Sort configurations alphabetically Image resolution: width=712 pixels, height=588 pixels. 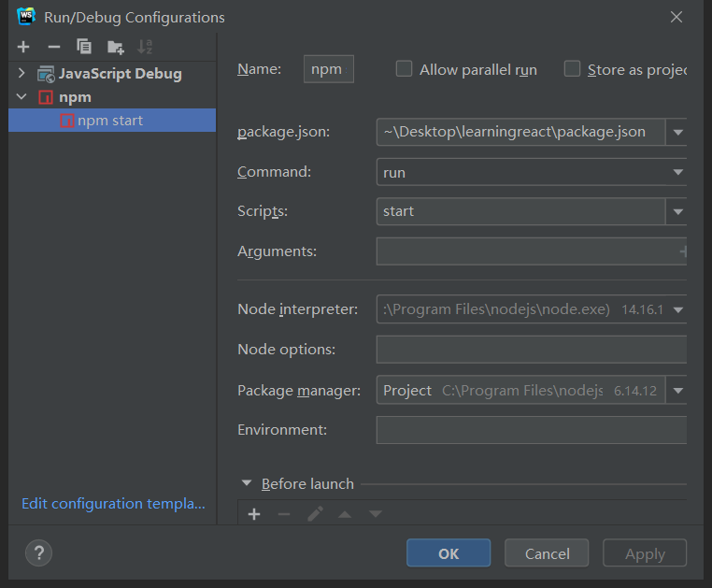click(145, 47)
